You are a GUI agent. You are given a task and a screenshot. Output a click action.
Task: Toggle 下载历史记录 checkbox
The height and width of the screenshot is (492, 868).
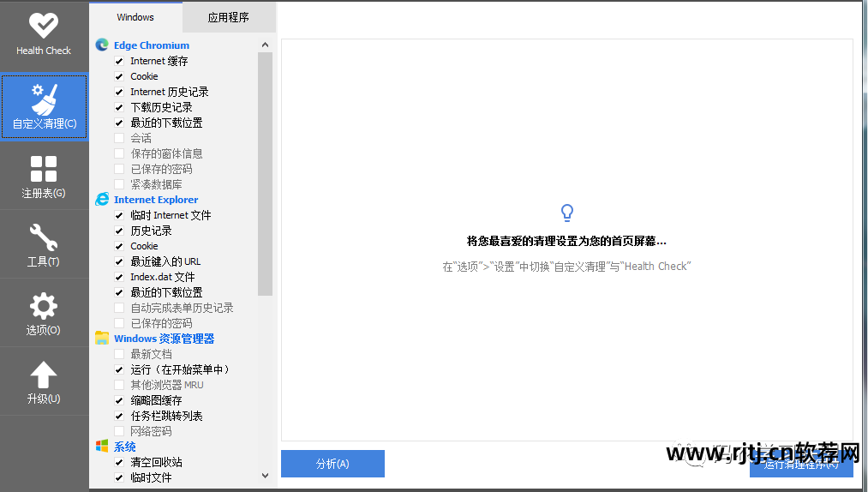point(119,107)
